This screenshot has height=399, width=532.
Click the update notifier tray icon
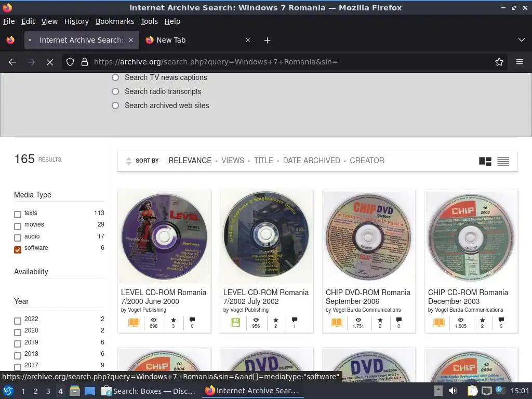click(499, 390)
